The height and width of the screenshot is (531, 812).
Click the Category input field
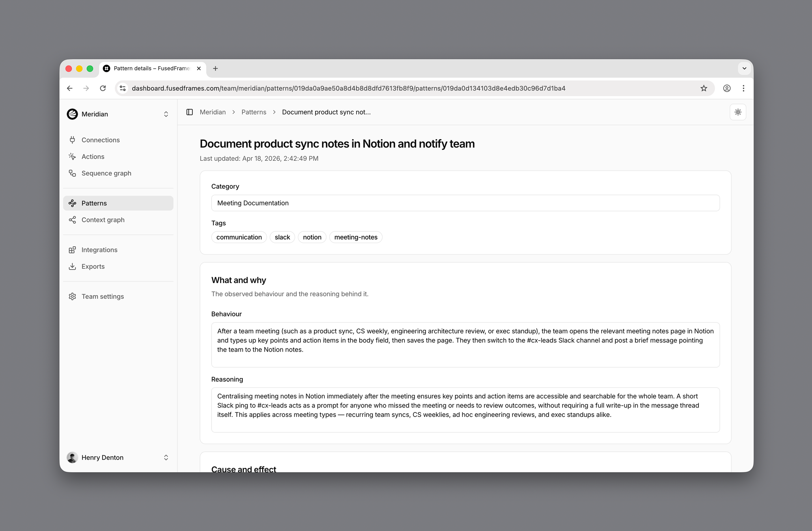pyautogui.click(x=465, y=203)
